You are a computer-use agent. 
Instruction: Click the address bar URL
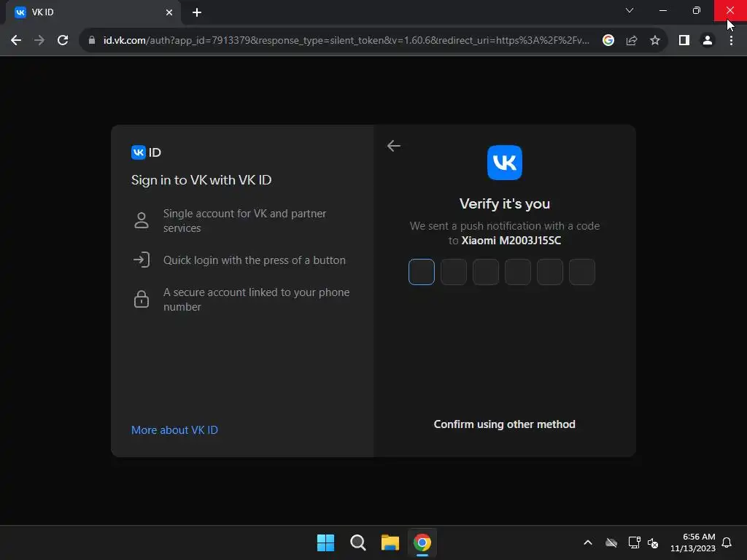[x=346, y=41]
